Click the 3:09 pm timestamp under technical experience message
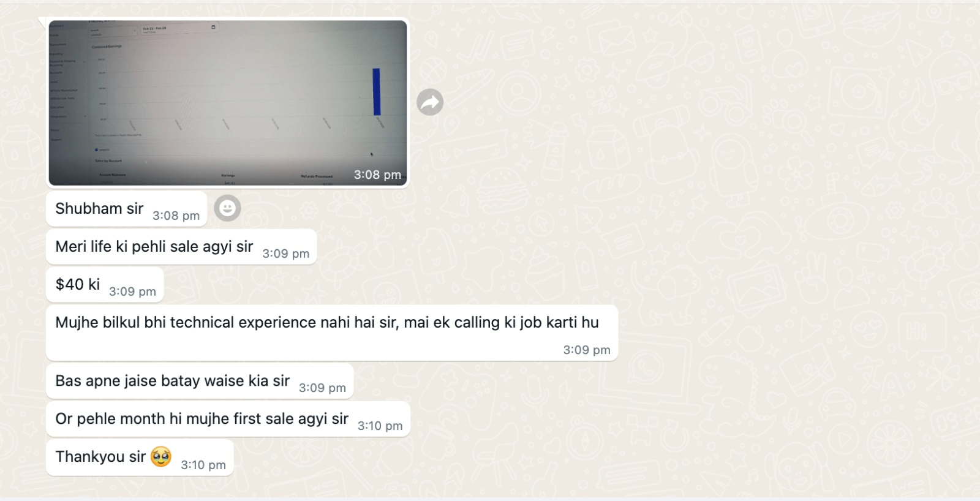The width and height of the screenshot is (980, 501). tap(587, 350)
